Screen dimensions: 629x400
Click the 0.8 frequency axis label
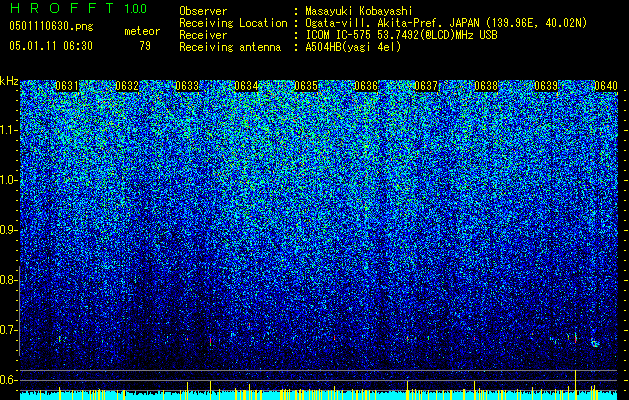(x=7, y=280)
